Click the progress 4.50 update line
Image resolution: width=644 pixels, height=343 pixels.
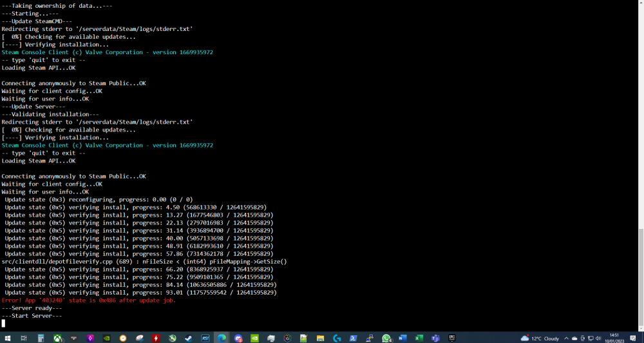click(135, 207)
